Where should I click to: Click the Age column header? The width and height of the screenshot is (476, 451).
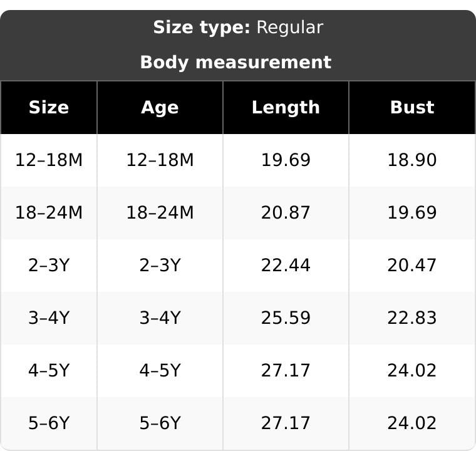(x=160, y=108)
